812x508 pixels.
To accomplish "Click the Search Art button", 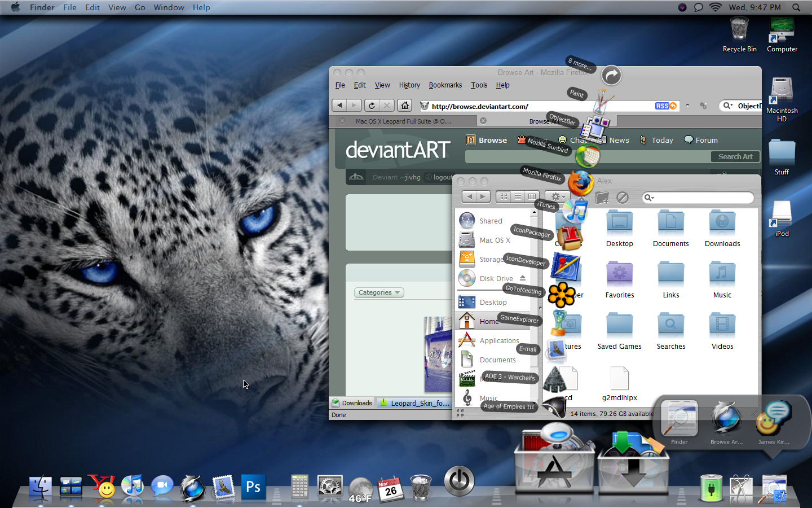I will coord(735,157).
